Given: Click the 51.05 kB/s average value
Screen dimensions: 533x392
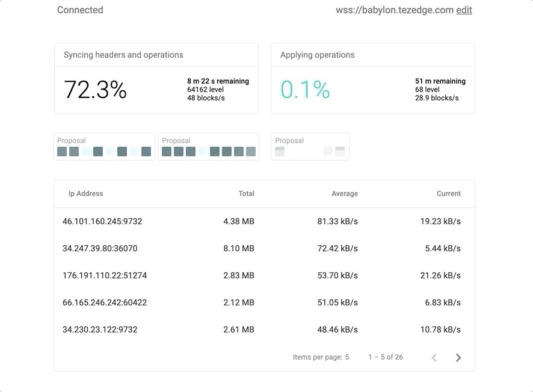Looking at the screenshot, I should (337, 302).
